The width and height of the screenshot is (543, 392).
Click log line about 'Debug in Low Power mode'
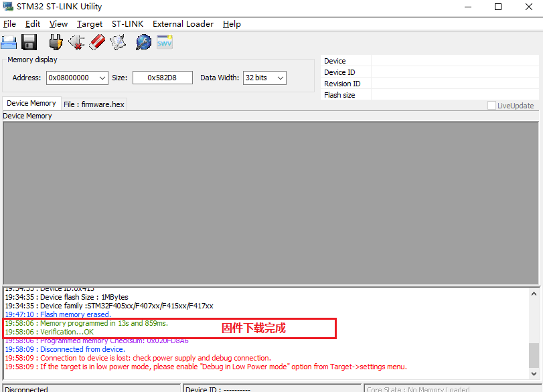tap(206, 367)
